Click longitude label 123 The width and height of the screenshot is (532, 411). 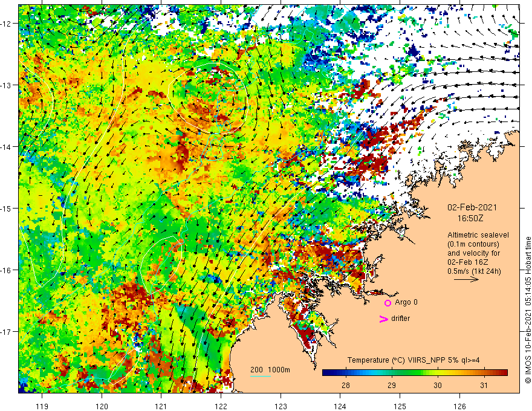281,406
